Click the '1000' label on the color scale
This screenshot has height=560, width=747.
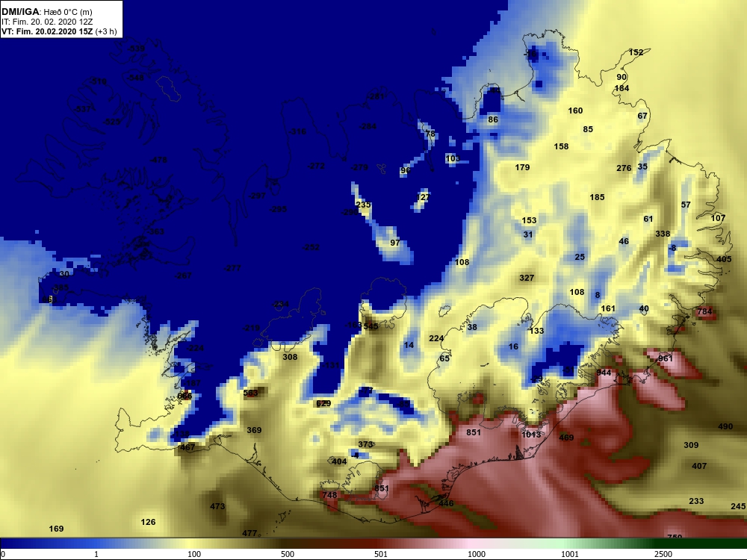click(477, 554)
